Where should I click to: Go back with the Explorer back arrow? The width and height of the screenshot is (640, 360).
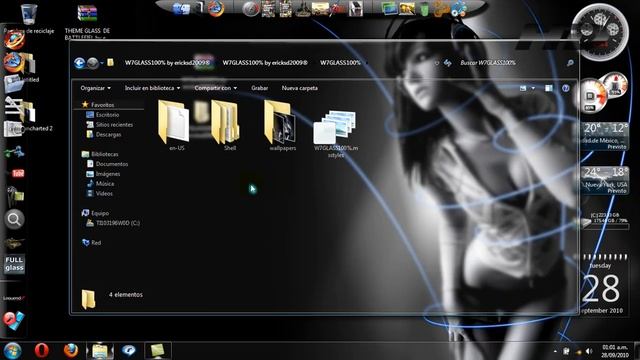[80, 63]
